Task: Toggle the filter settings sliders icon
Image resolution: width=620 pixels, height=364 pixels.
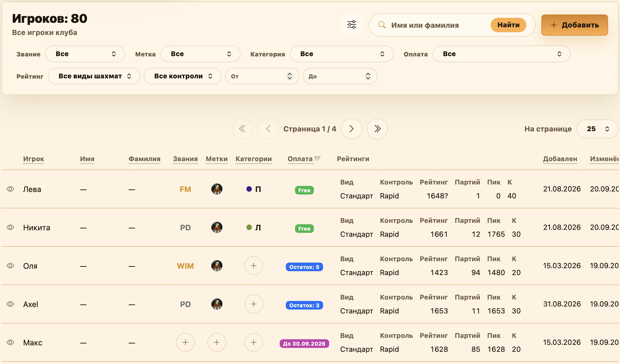Action: (x=352, y=25)
